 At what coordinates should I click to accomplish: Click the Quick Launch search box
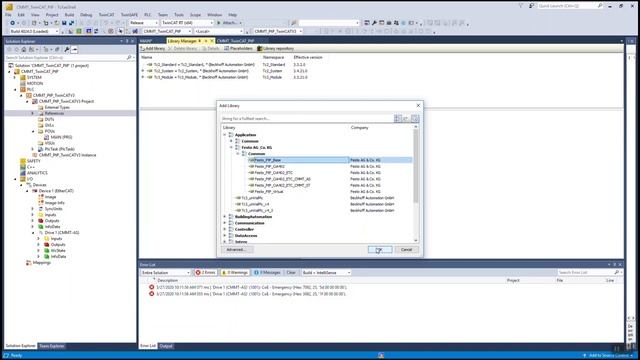pyautogui.click(x=568, y=6)
